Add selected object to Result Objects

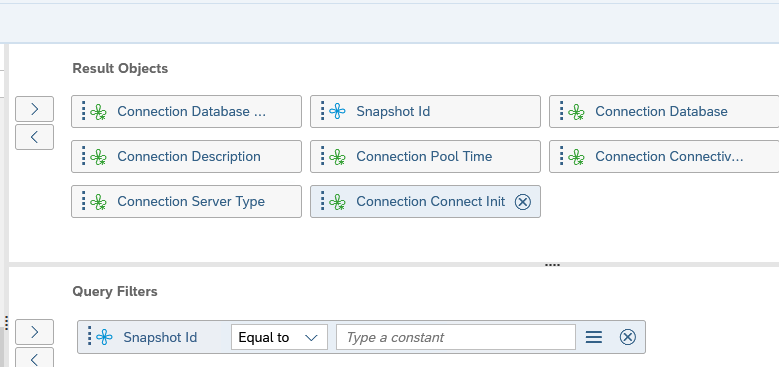pyautogui.click(x=34, y=109)
